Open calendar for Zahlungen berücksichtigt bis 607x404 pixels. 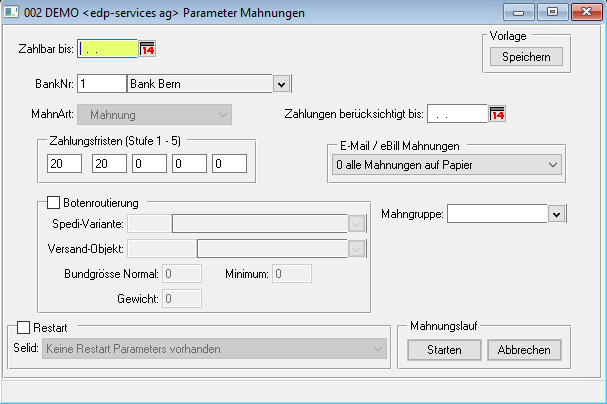point(497,114)
